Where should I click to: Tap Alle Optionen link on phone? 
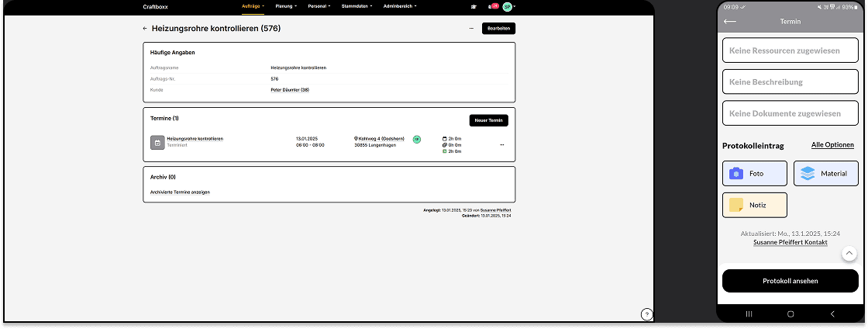pos(832,144)
